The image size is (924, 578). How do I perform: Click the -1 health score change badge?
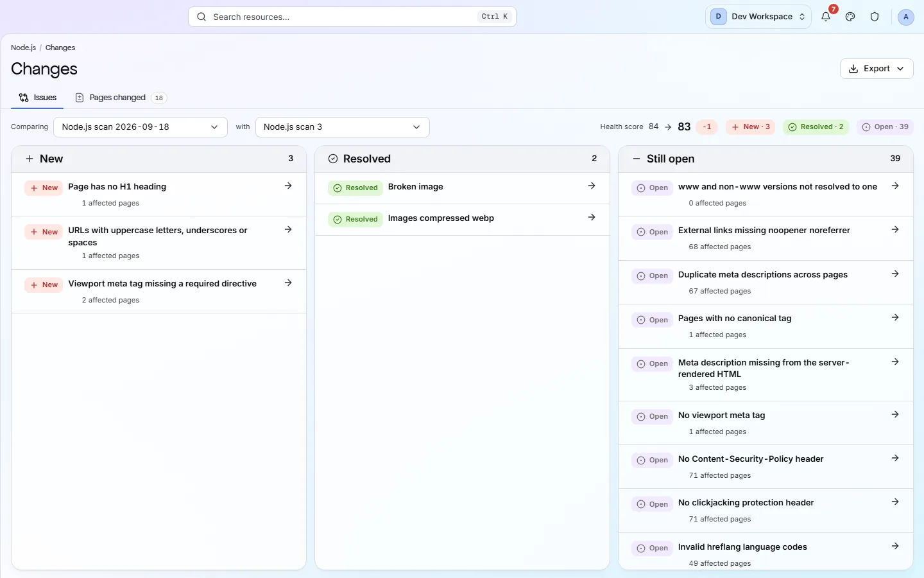707,127
